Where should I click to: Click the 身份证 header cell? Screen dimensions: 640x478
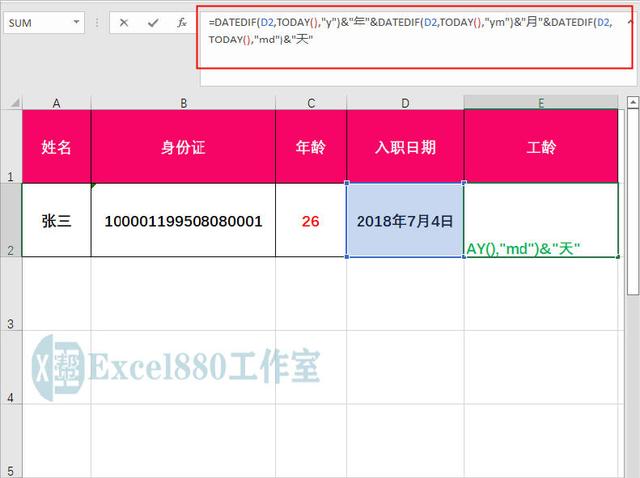tap(183, 147)
